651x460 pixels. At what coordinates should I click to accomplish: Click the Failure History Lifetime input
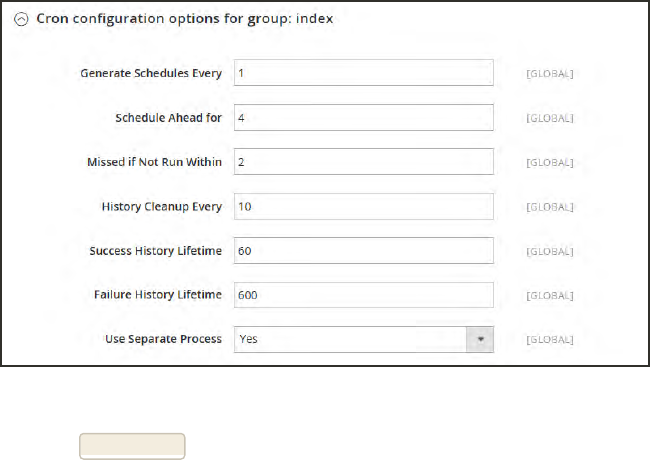click(363, 295)
